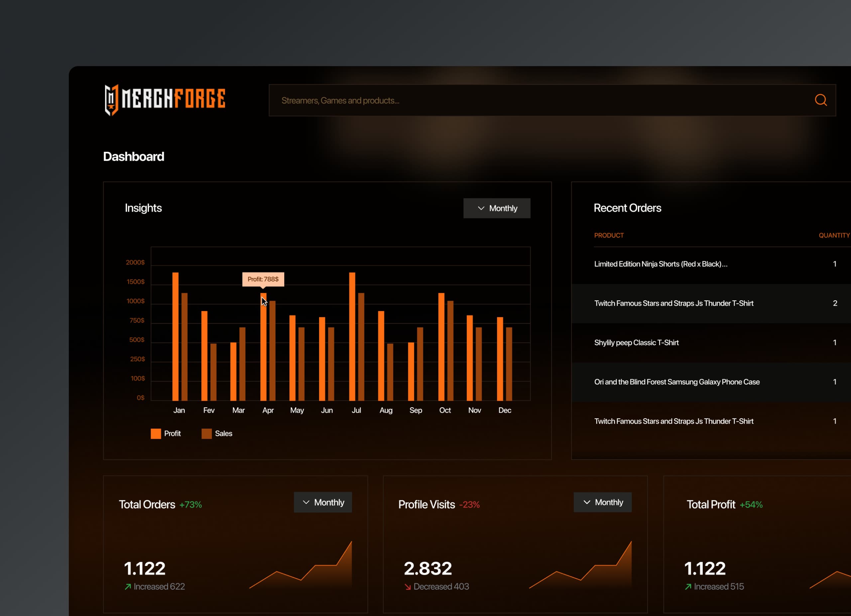Click the search magnifier icon
Image resolution: width=851 pixels, height=616 pixels.
click(x=820, y=100)
